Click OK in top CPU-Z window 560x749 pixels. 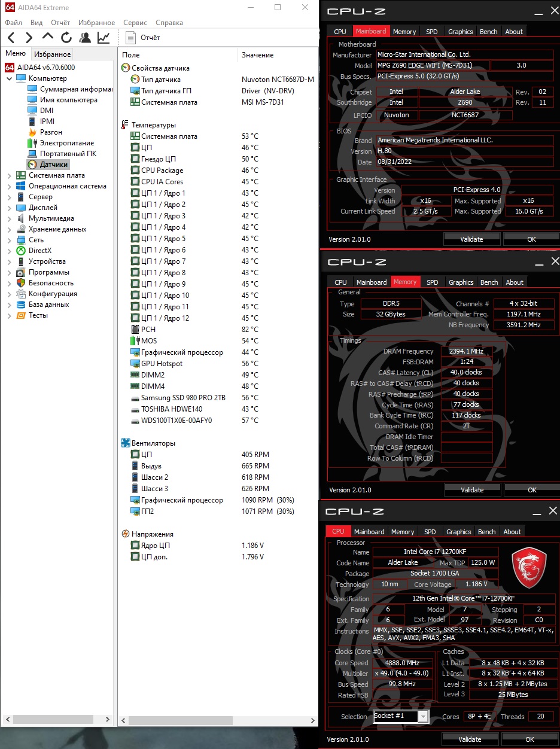(x=531, y=239)
